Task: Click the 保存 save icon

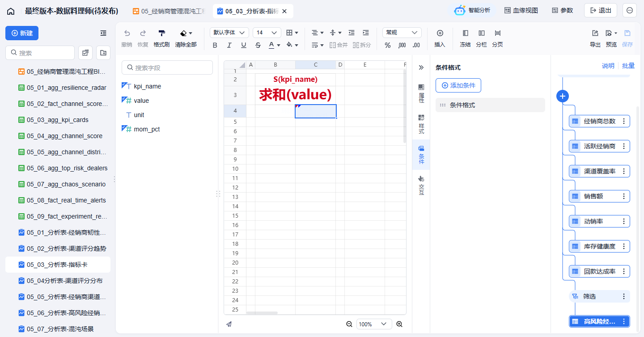Action: [627, 33]
